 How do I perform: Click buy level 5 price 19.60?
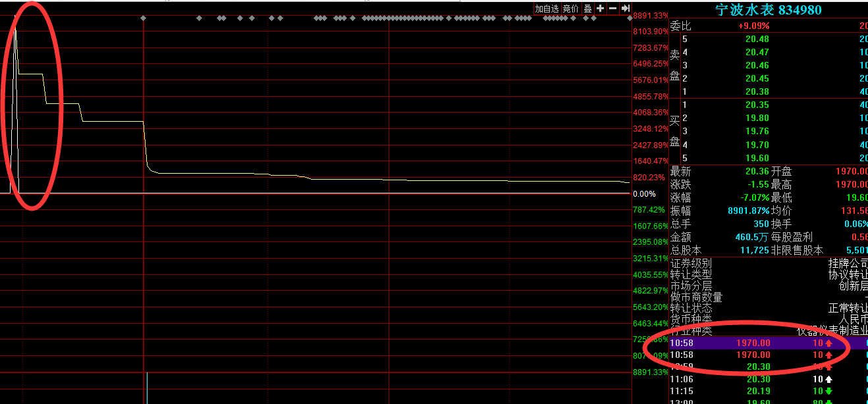coord(757,158)
